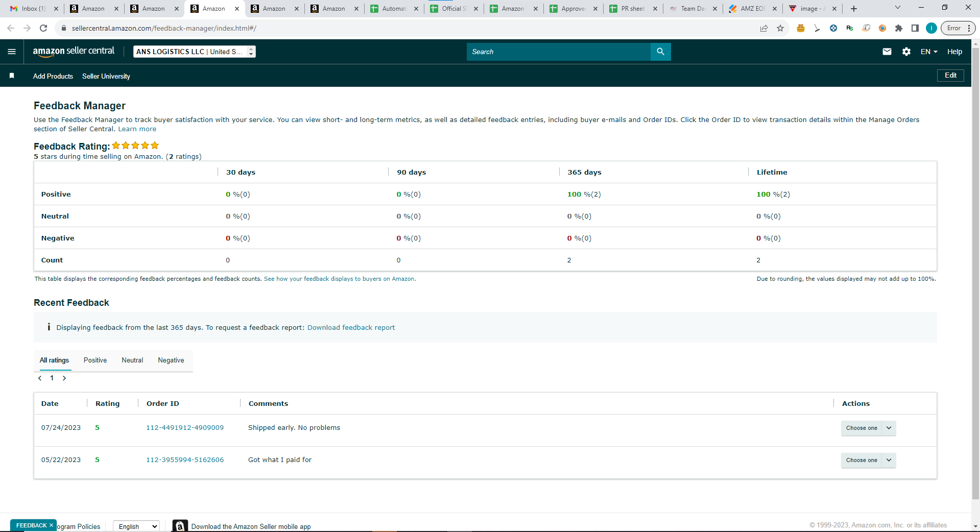
Task: Open the Settings gear menu
Action: [906, 52]
